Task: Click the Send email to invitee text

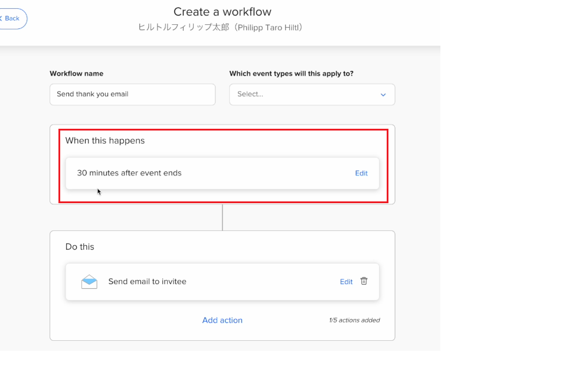Action: pyautogui.click(x=148, y=281)
